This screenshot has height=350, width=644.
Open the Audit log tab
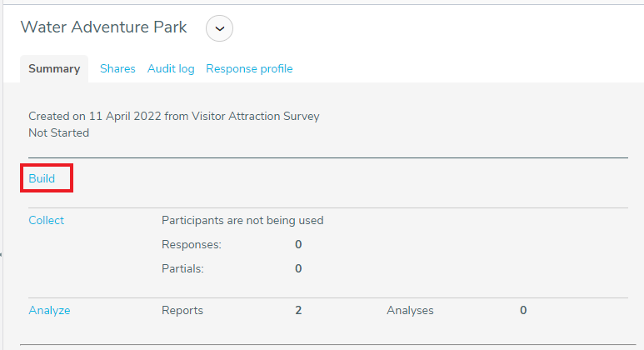[x=171, y=69]
